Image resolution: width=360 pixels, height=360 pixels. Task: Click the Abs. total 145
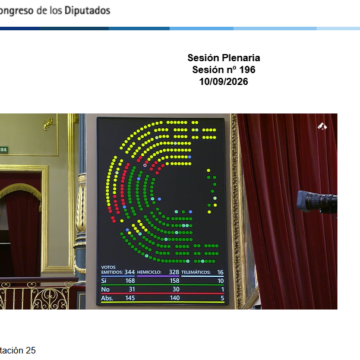tap(129, 298)
